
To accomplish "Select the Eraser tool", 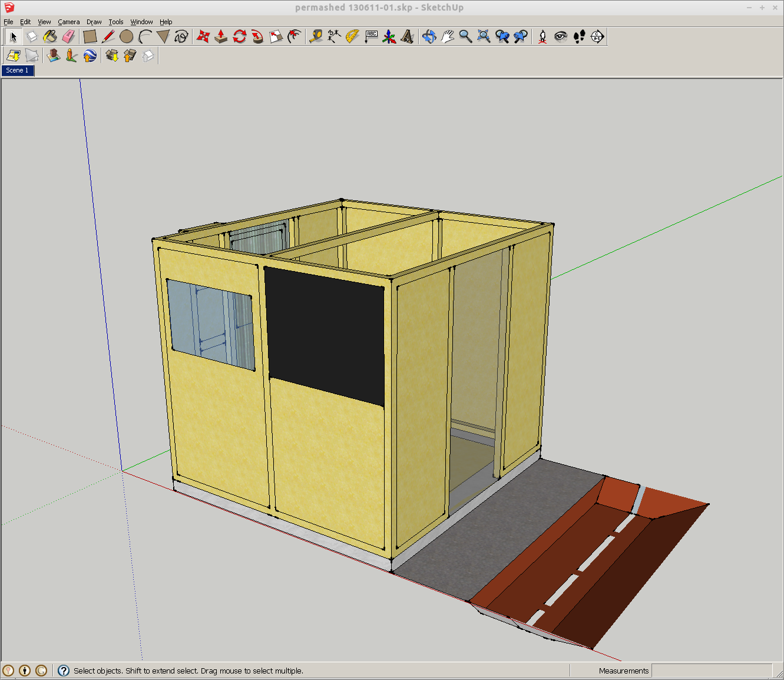I will click(x=69, y=37).
